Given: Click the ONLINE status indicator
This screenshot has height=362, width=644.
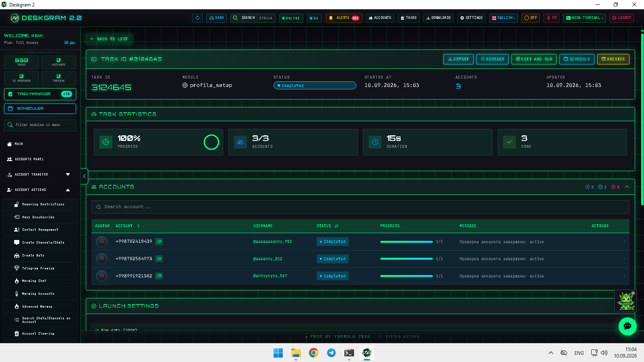Looking at the screenshot, I should tap(291, 18).
